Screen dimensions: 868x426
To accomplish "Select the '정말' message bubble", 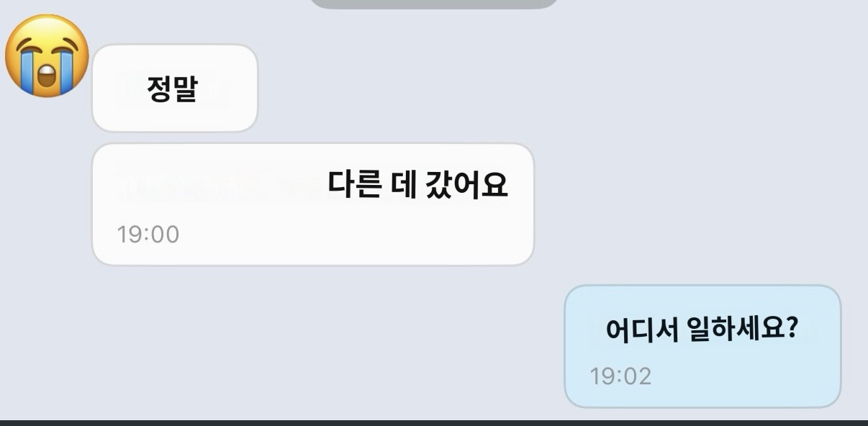I will (175, 89).
